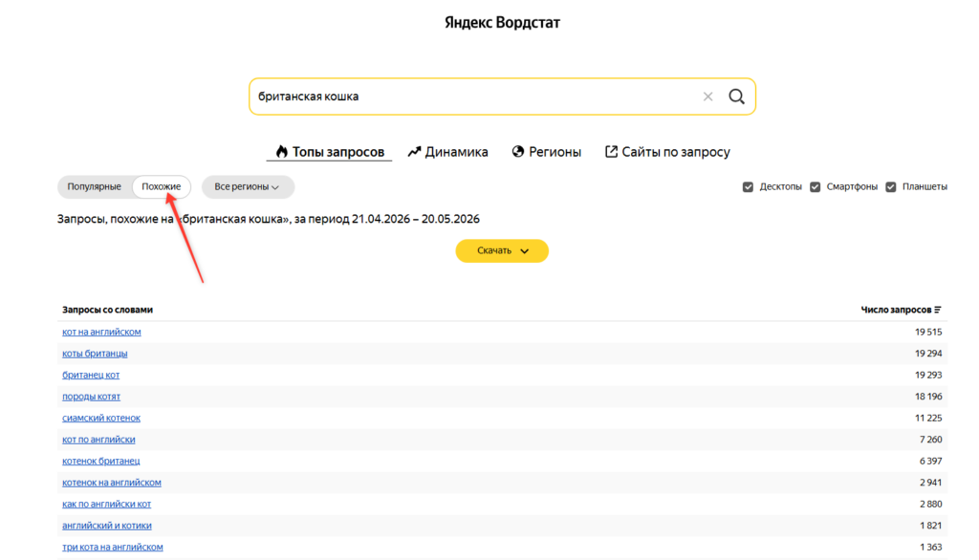979x560 pixels.
Task: Select the Похожие filter
Action: pos(161,186)
